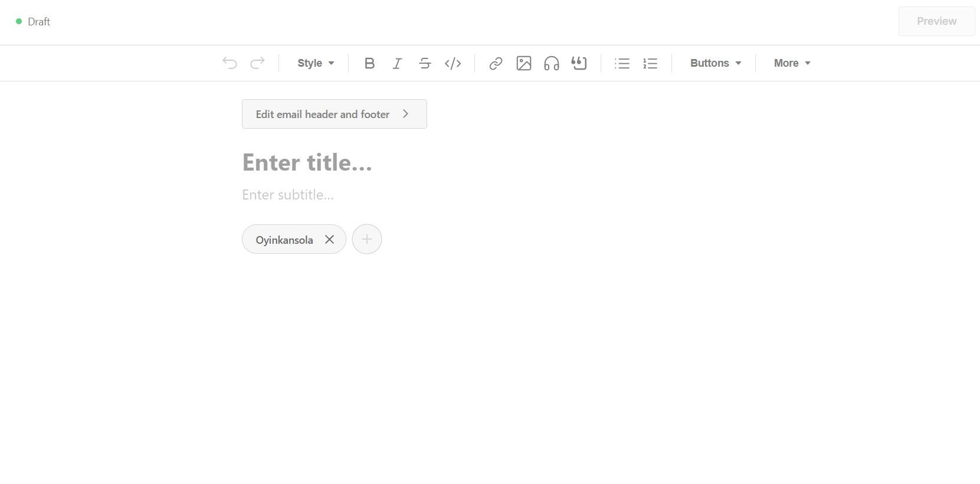The image size is (980, 484).
Task: Expand the Buttons dropdown
Action: pyautogui.click(x=716, y=63)
